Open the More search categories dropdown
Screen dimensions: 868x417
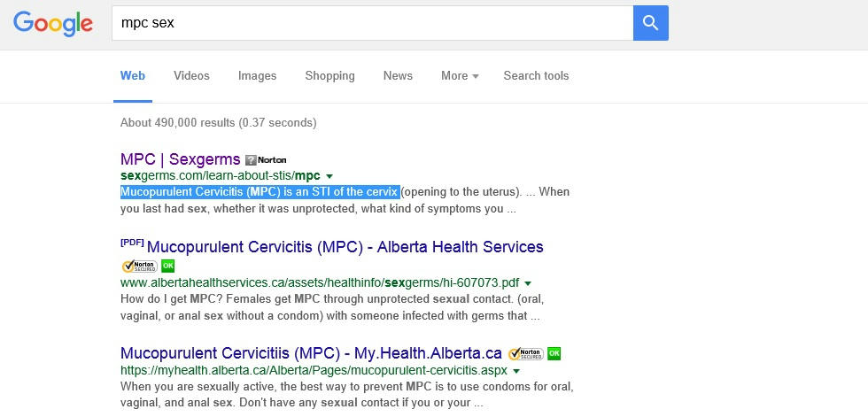460,76
